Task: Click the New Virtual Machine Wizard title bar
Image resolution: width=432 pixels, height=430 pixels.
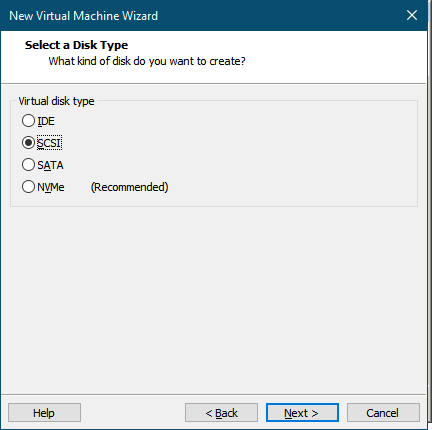Action: coord(213,15)
